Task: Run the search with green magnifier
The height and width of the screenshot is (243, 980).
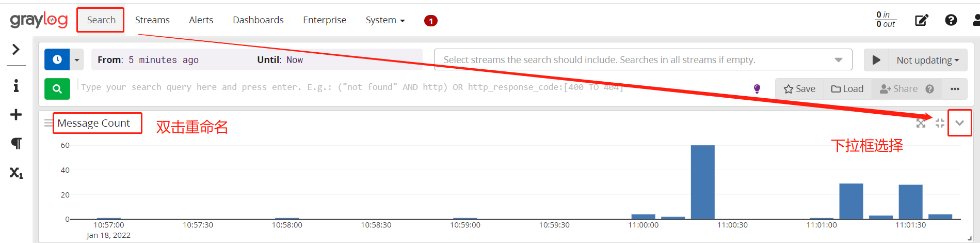Action: 57,89
